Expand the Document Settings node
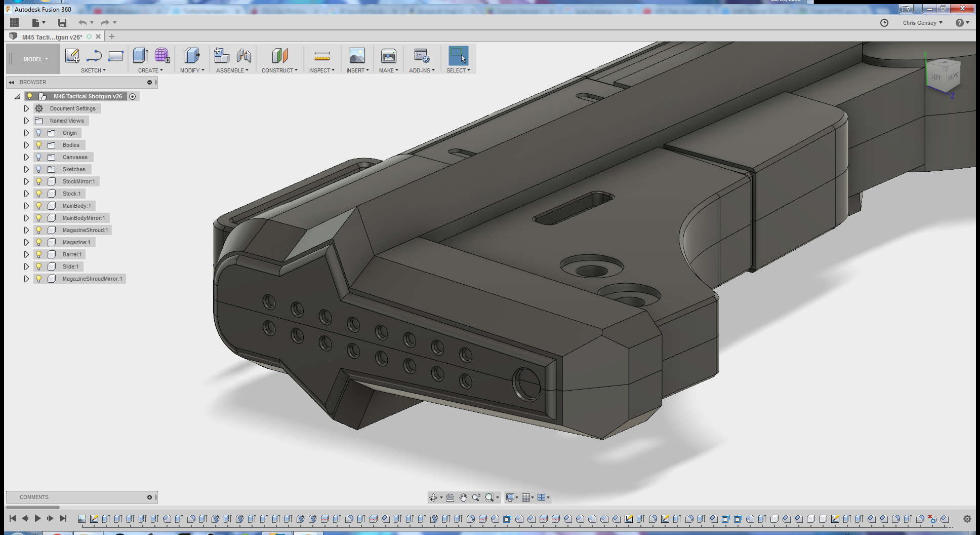Screen dimensions: 980x535 [x=27, y=108]
